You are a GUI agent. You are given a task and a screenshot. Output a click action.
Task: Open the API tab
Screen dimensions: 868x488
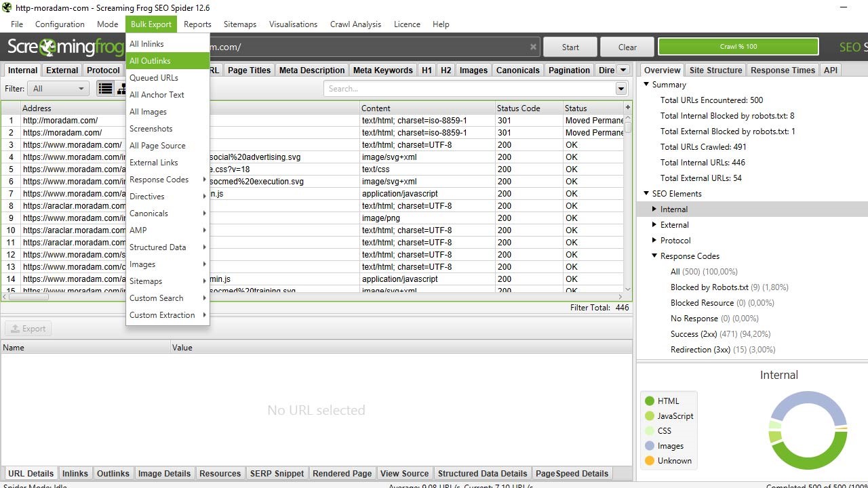(x=831, y=70)
